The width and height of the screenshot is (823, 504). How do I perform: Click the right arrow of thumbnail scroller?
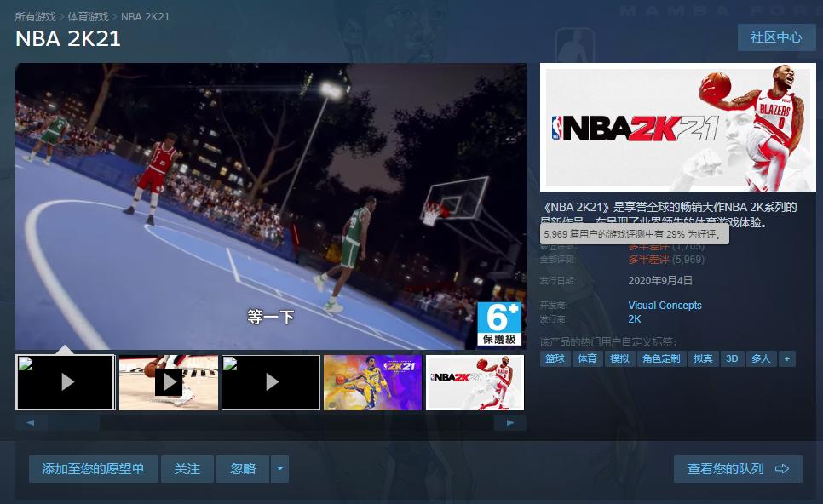click(510, 423)
